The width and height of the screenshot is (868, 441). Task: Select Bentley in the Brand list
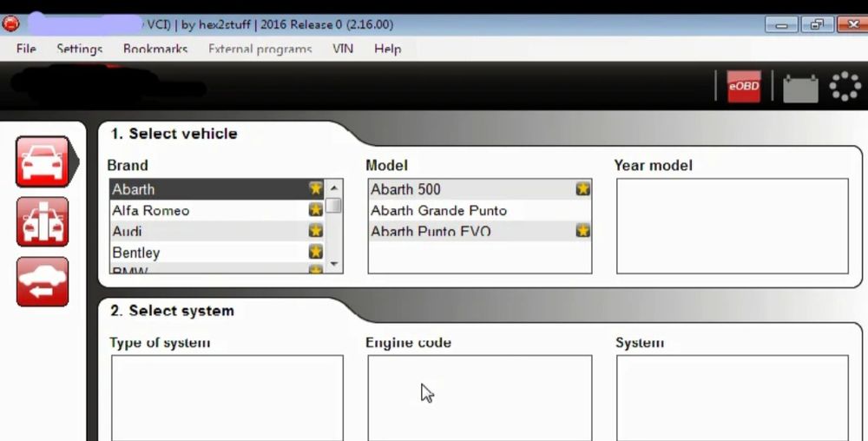(x=216, y=253)
